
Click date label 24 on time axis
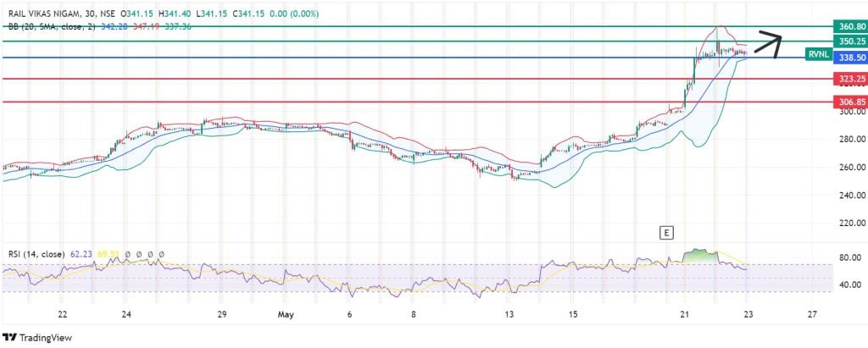(x=126, y=315)
